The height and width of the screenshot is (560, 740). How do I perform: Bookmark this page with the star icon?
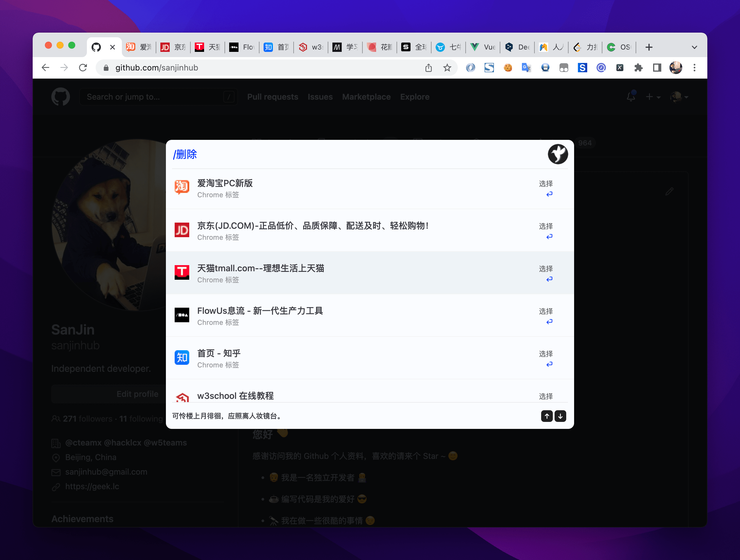(x=447, y=68)
